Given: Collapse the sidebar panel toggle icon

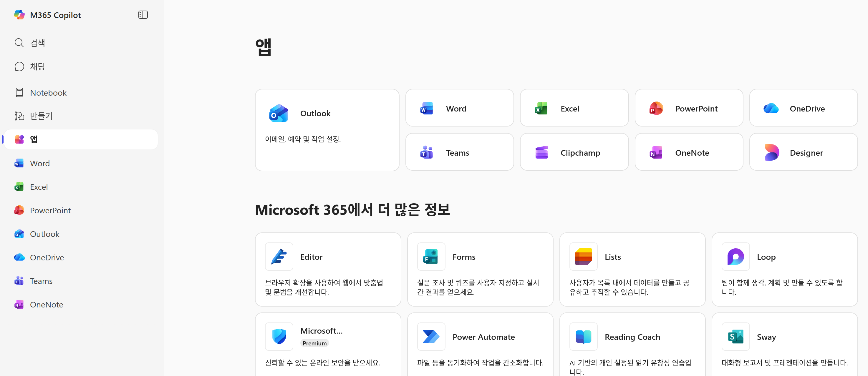Looking at the screenshot, I should 143,15.
